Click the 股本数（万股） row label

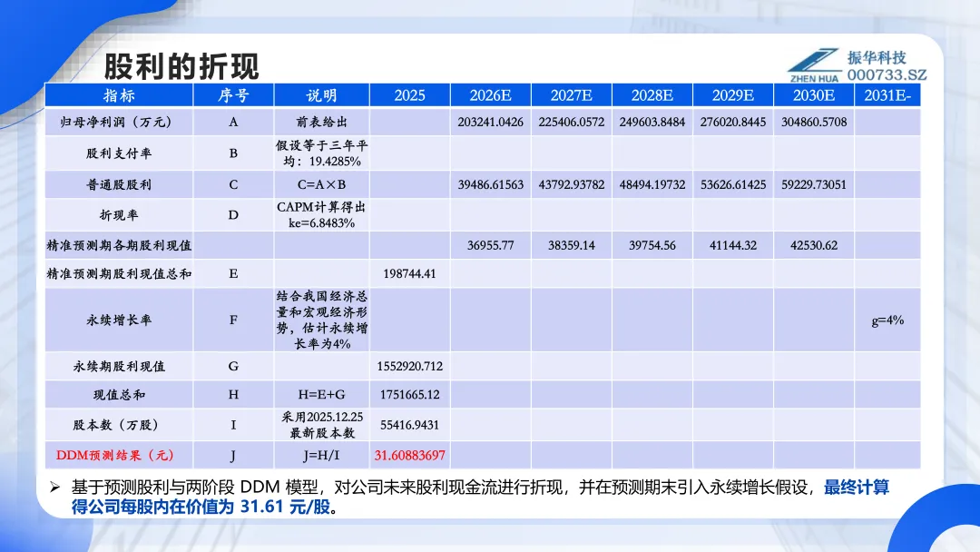119,425
